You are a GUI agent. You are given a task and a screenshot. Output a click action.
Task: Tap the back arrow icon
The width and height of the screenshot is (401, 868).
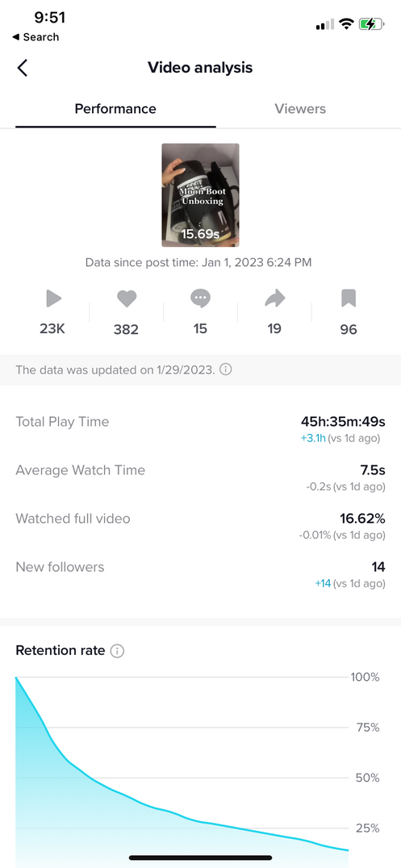[x=22, y=68]
